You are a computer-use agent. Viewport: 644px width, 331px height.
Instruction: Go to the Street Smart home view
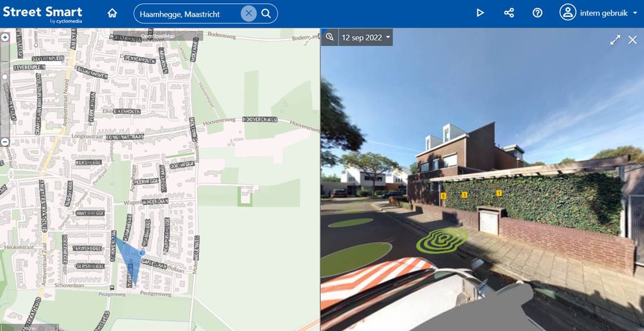pyautogui.click(x=112, y=13)
